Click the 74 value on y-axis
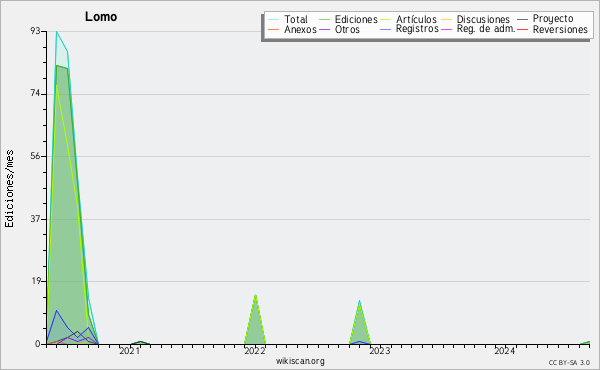Image resolution: width=600 pixels, height=370 pixels. pos(35,94)
